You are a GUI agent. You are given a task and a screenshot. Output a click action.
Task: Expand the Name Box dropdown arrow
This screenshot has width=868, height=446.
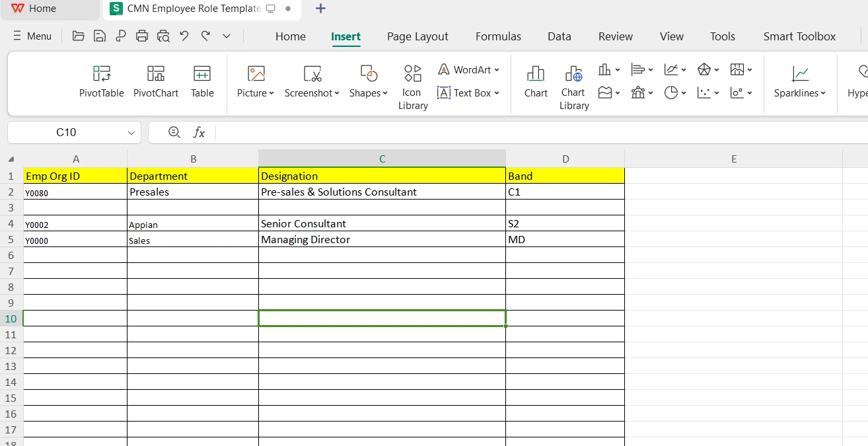[x=131, y=133]
